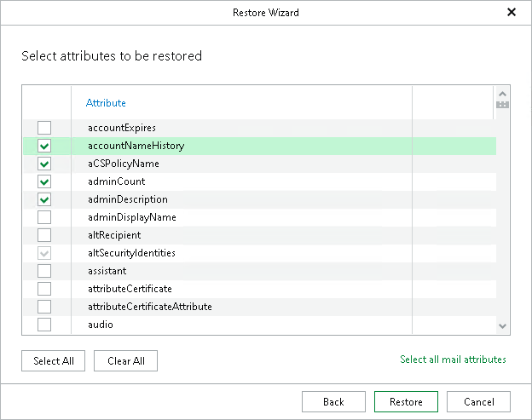Sort by the Attribute column header
The width and height of the screenshot is (532, 420).
(106, 103)
